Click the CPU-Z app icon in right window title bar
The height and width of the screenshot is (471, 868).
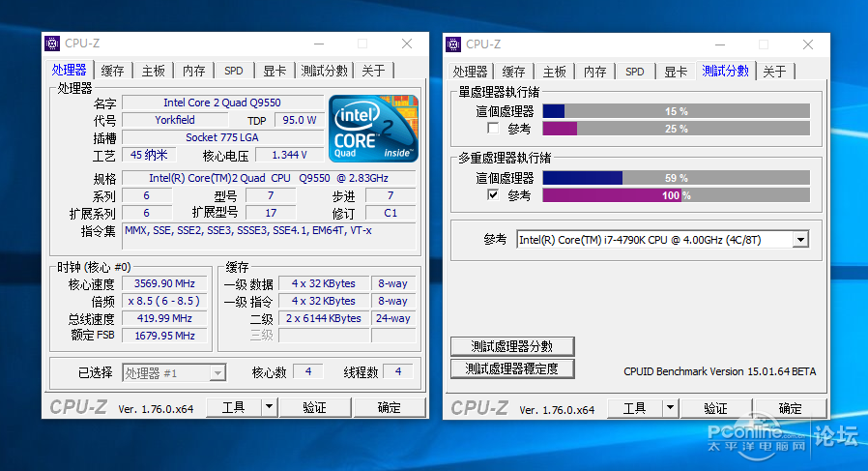pos(453,44)
